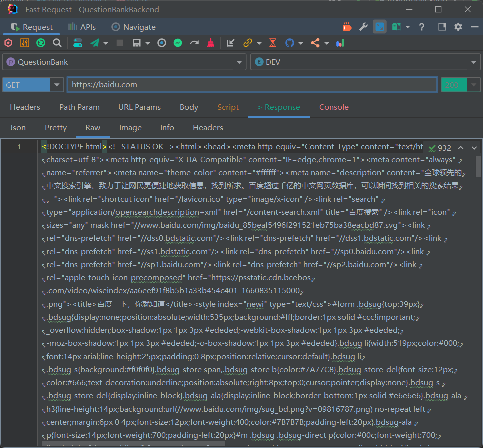Image resolution: width=483 pixels, height=448 pixels.
Task: Expand the GitHub dropdown arrow
Action: click(x=301, y=43)
